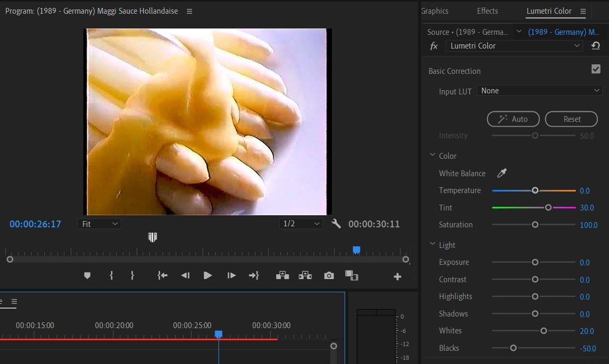Click the Extract button icon
This screenshot has width=609, height=364.
coord(305,275)
